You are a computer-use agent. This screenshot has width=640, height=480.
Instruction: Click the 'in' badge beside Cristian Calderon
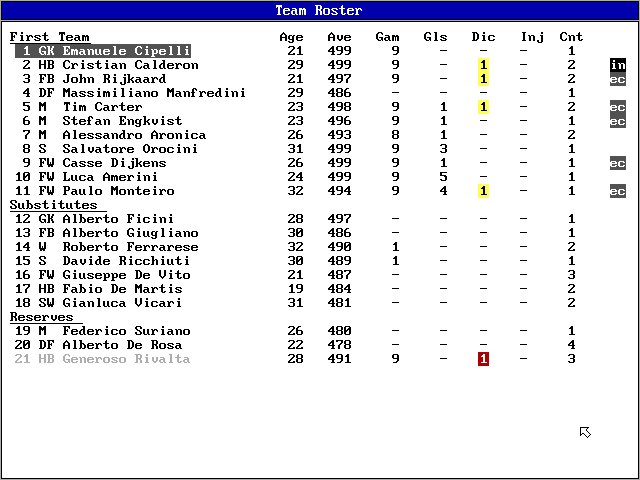[x=617, y=65]
